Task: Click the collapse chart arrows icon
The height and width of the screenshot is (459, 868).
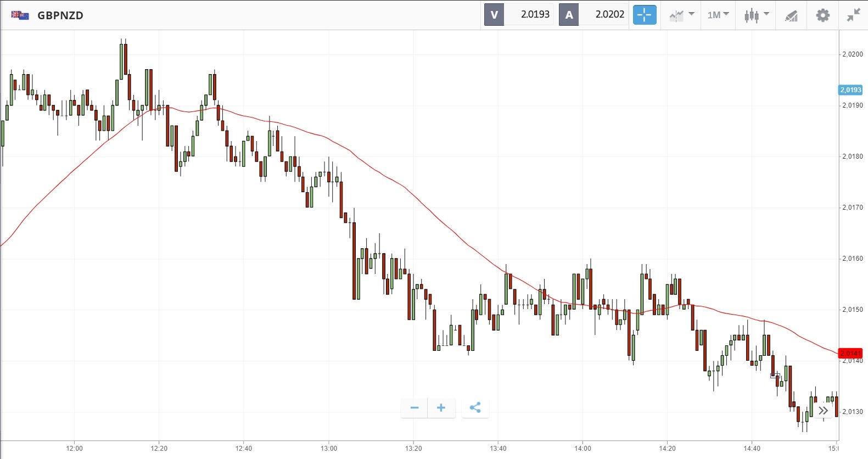Action: pos(853,15)
